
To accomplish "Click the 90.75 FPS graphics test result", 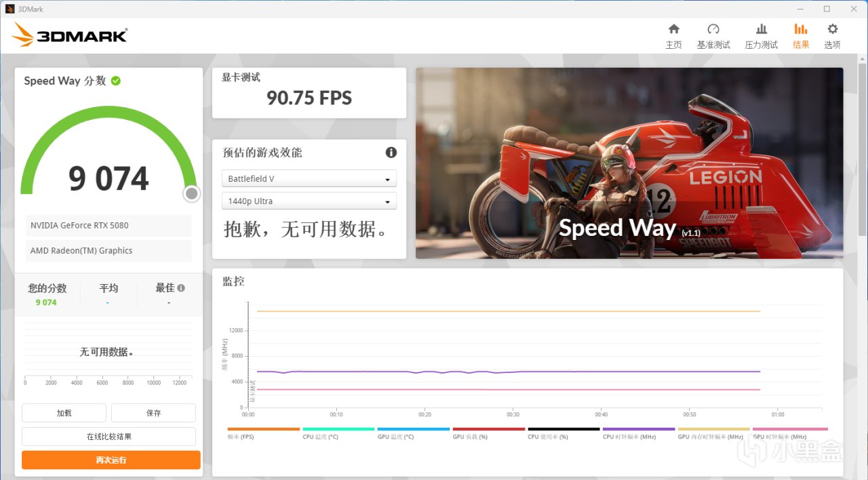I will click(x=309, y=98).
